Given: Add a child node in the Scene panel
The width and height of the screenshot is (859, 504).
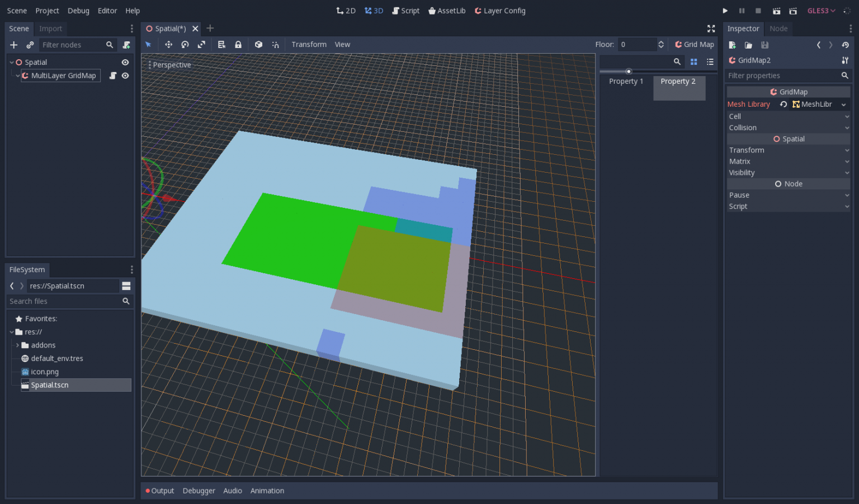Looking at the screenshot, I should 13,45.
